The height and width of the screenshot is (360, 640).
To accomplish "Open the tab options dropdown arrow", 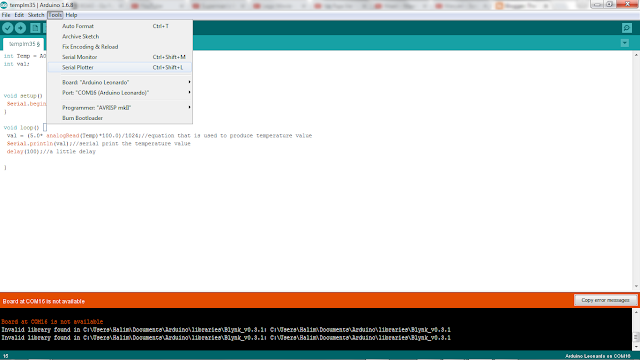I will 624,43.
